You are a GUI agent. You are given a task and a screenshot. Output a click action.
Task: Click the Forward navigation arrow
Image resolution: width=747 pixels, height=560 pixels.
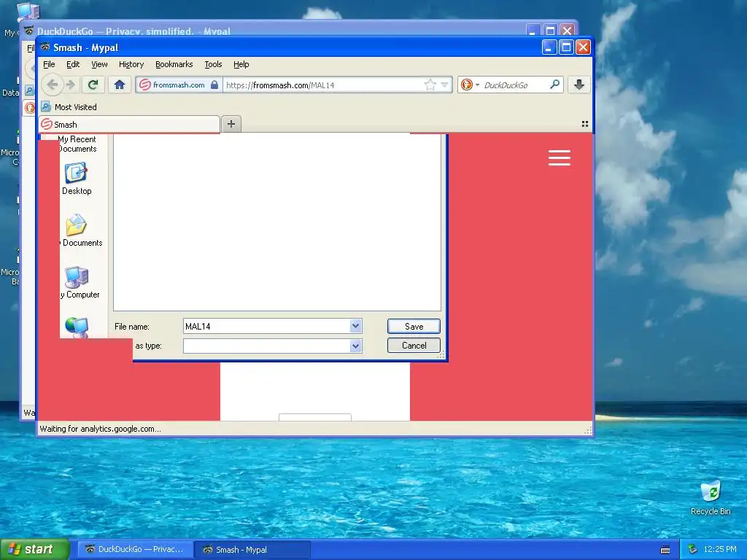71,85
